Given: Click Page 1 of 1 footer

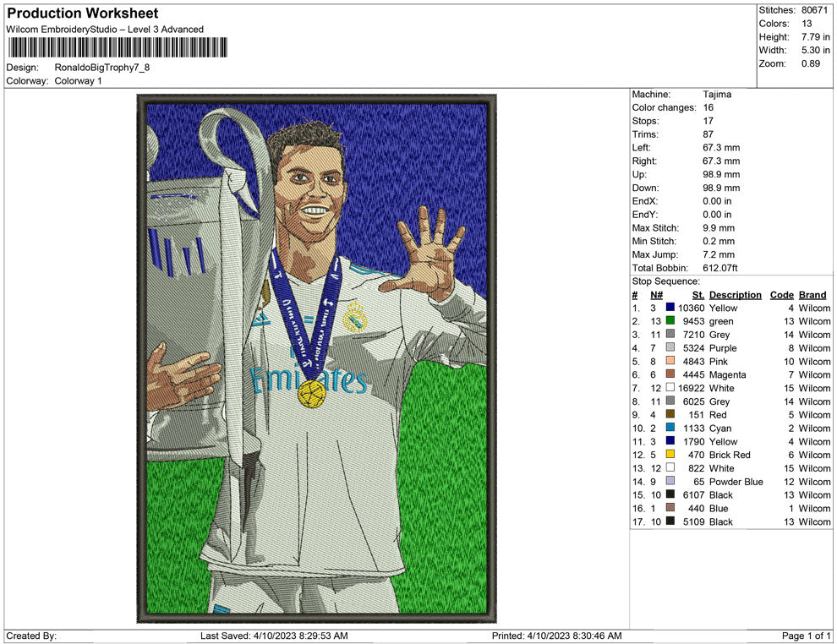Looking at the screenshot, I should pyautogui.click(x=806, y=636).
